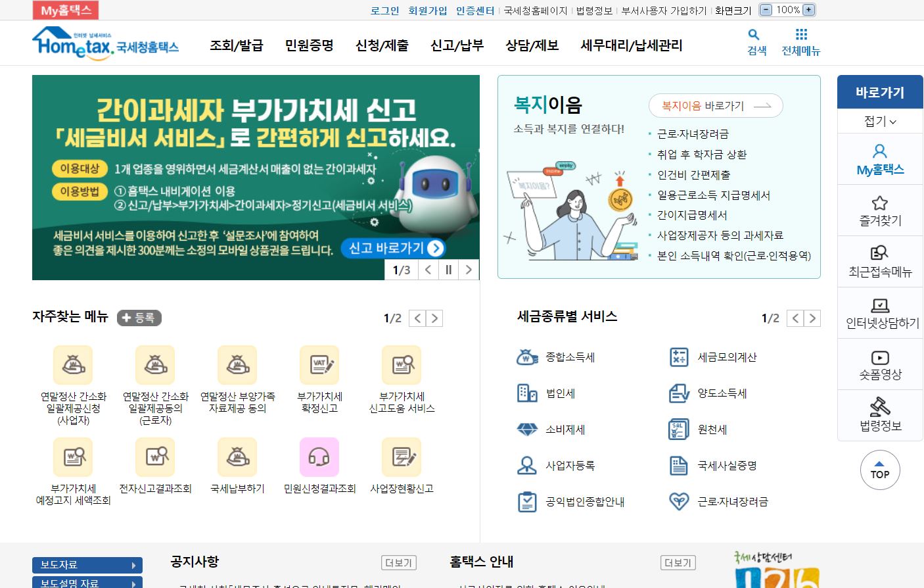Click the 신고 바로가기 banner button
This screenshot has width=924, height=588.
coord(394,248)
